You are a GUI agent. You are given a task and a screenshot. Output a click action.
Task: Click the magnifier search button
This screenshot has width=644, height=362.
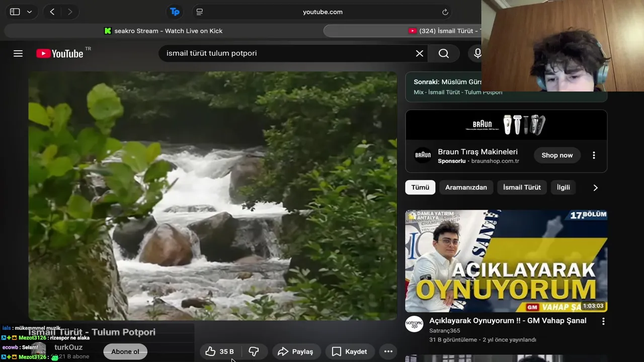(x=444, y=53)
